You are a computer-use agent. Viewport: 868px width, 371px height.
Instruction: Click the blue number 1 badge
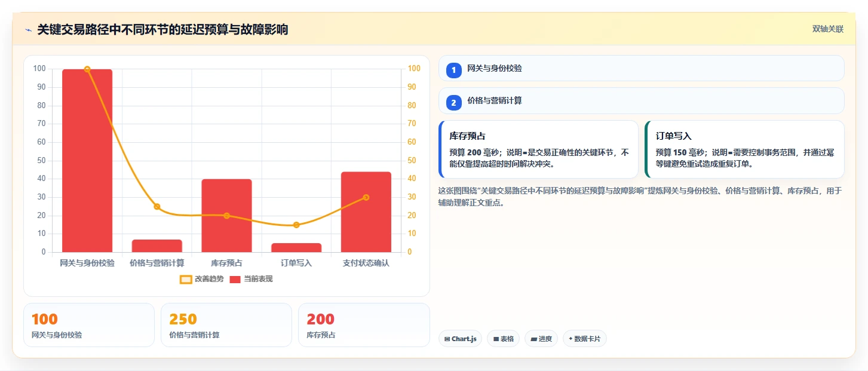(x=453, y=70)
